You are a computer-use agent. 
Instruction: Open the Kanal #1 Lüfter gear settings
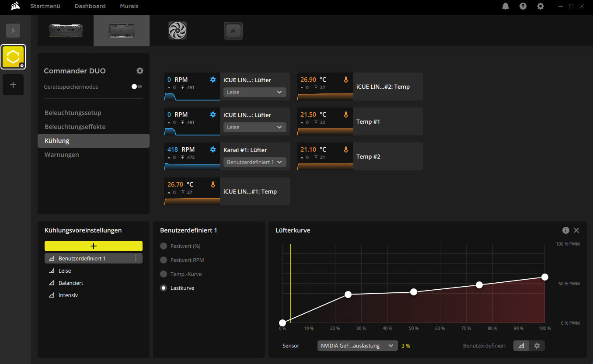pyautogui.click(x=213, y=149)
